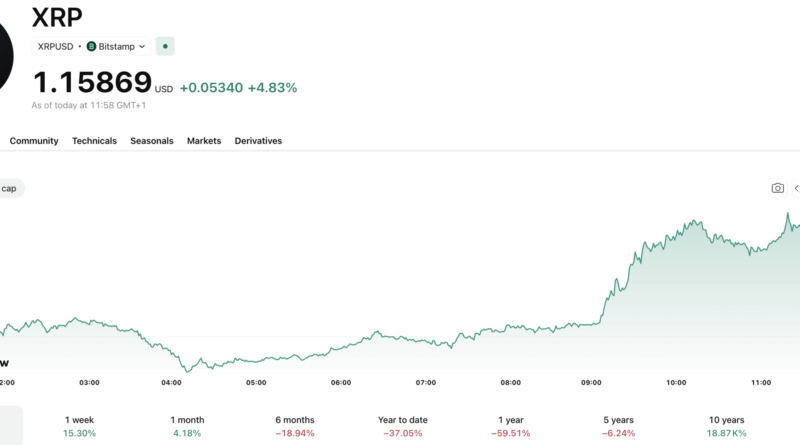800x445 pixels.
Task: Click the Bitstamp exchange logo icon
Action: click(x=91, y=46)
